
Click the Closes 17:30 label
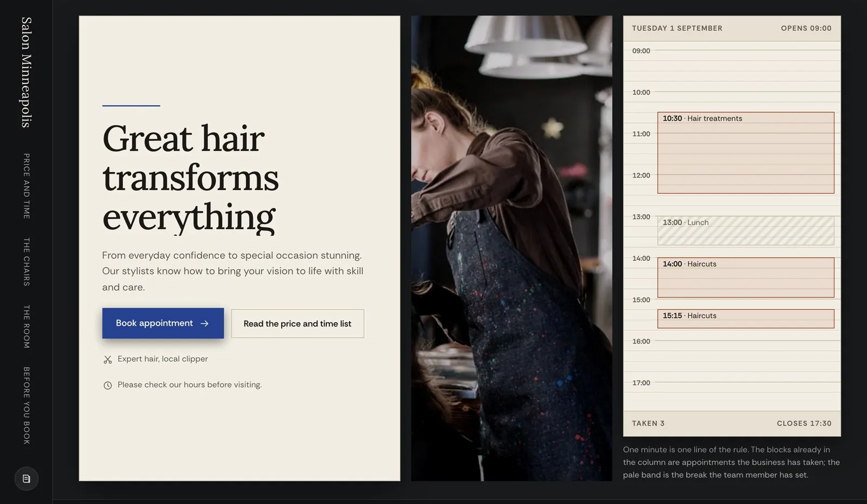click(x=804, y=423)
